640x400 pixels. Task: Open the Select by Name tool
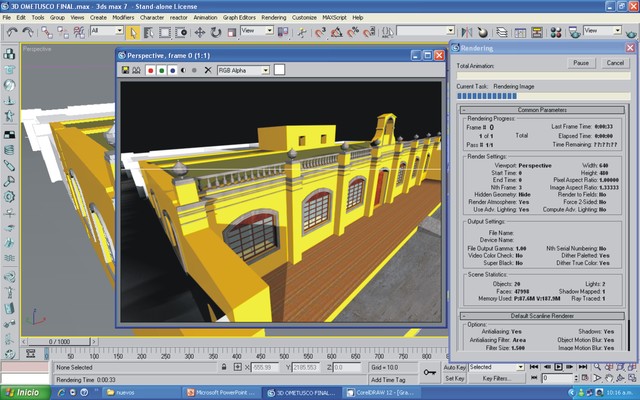(x=149, y=32)
